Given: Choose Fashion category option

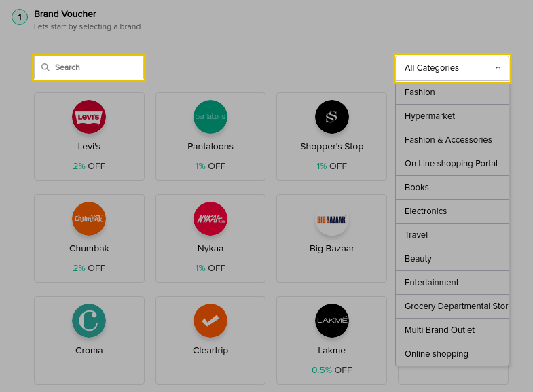Looking at the screenshot, I should click(452, 92).
